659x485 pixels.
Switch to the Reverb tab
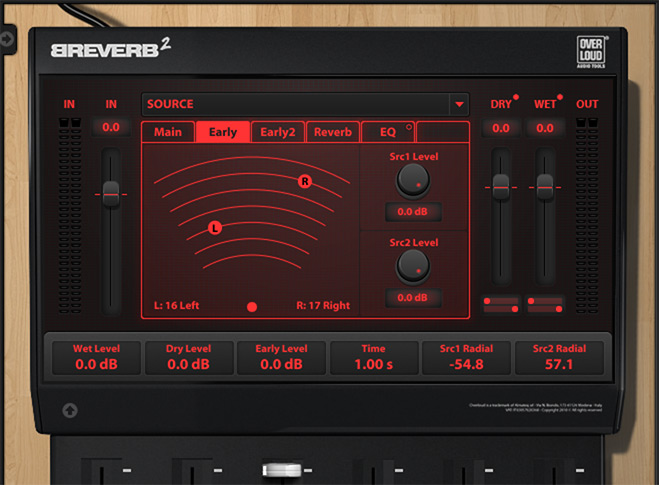(332, 132)
